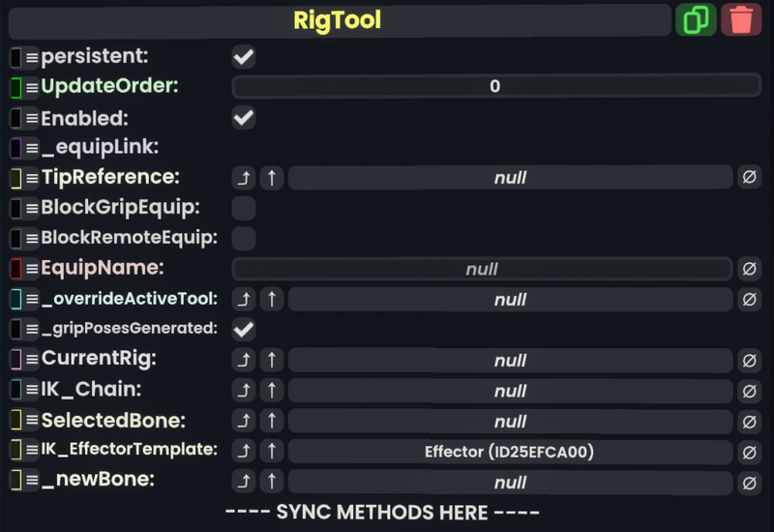Select the SelectedBone field label
774x532 pixels.
[113, 421]
